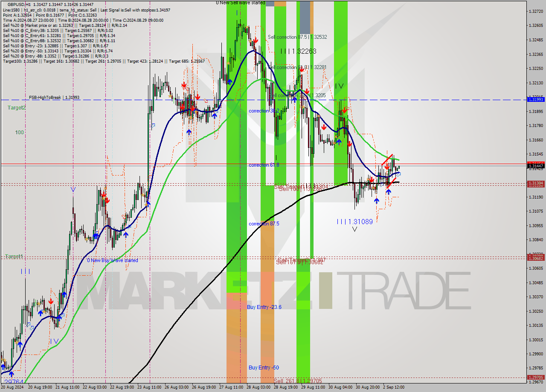Screen dimensions: 546x392
Task: Click the red 1.29705 price tag
Action: (x=536, y=378)
